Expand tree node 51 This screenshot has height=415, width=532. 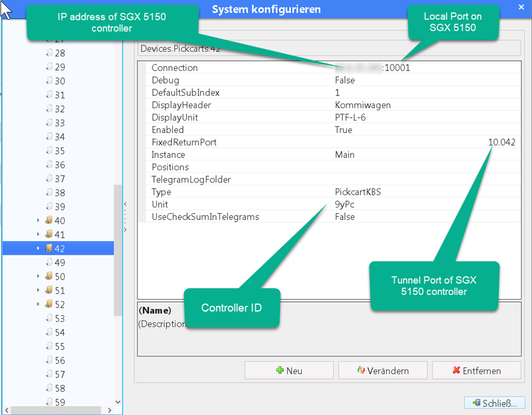pos(38,290)
